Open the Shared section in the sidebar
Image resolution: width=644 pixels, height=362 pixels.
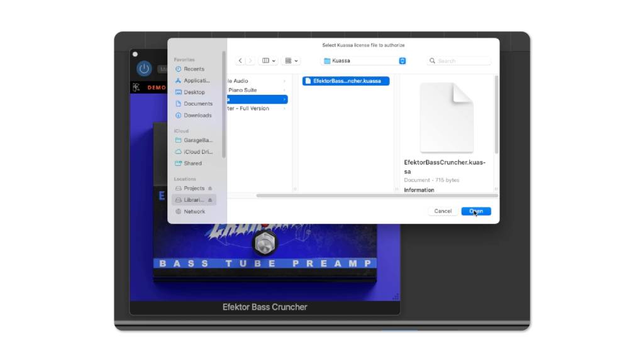coord(190,163)
